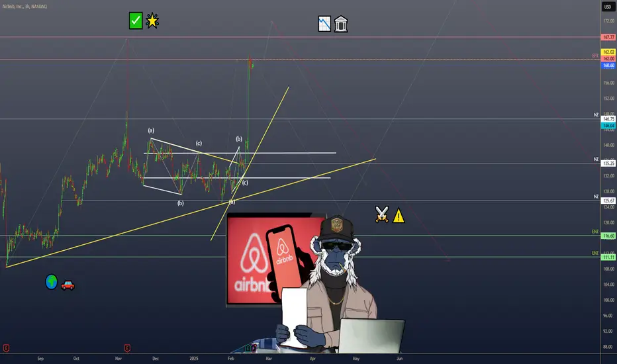Click the globe emoji sticker

pos(51,282)
